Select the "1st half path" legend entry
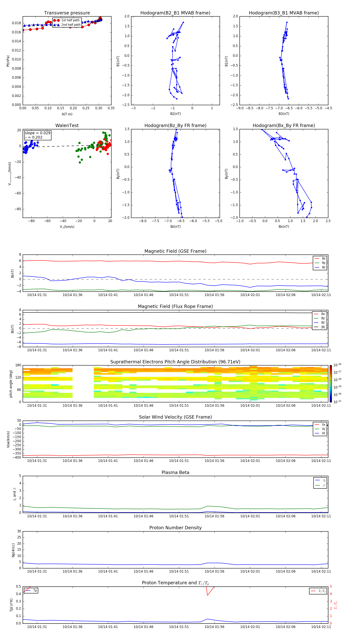Image resolution: width=351 pixels, height=644 pixels. coord(66,20)
